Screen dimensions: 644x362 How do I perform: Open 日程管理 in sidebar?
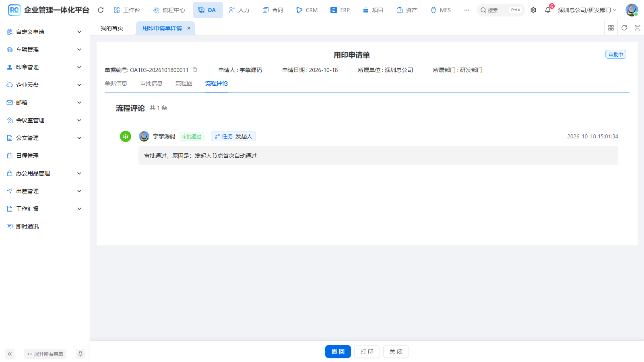(45, 156)
